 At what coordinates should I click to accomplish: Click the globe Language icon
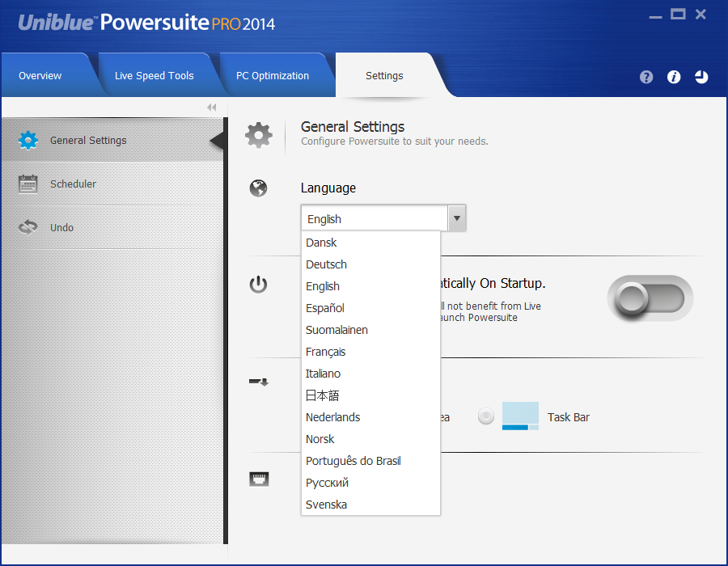(258, 188)
